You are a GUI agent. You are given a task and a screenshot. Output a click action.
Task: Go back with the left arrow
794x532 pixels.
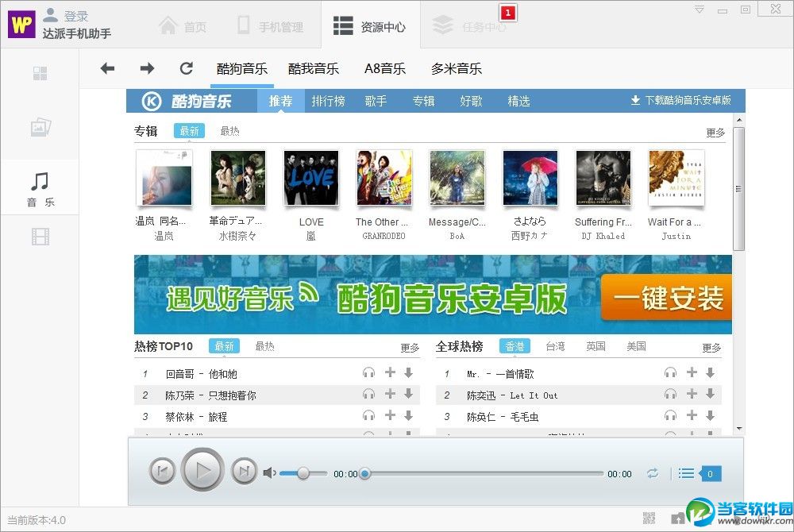[107, 68]
